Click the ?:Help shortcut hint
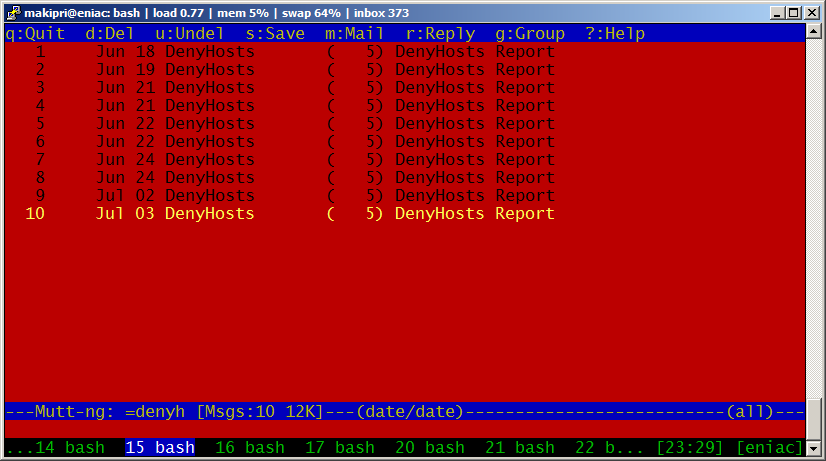826x461 pixels. pyautogui.click(x=615, y=34)
